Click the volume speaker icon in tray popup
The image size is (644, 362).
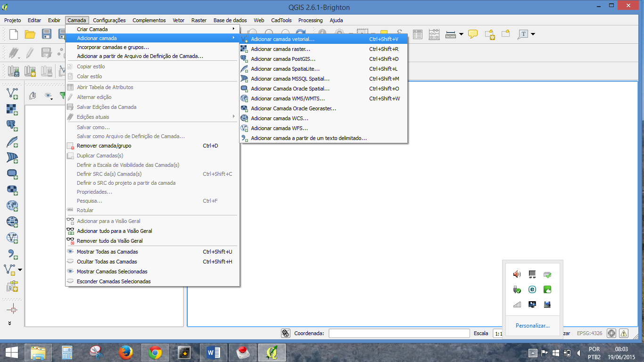517,274
